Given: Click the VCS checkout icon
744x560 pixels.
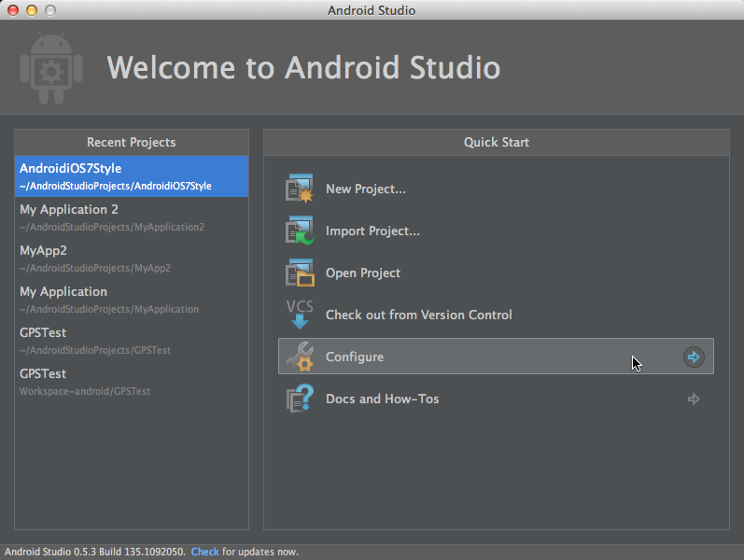Looking at the screenshot, I should tap(300, 315).
